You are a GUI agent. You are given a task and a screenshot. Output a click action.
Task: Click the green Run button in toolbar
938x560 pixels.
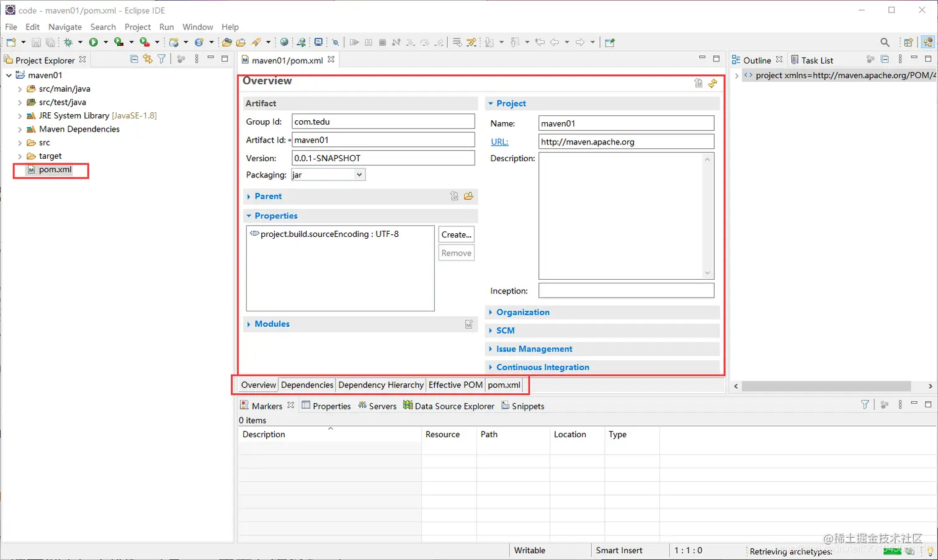(94, 42)
